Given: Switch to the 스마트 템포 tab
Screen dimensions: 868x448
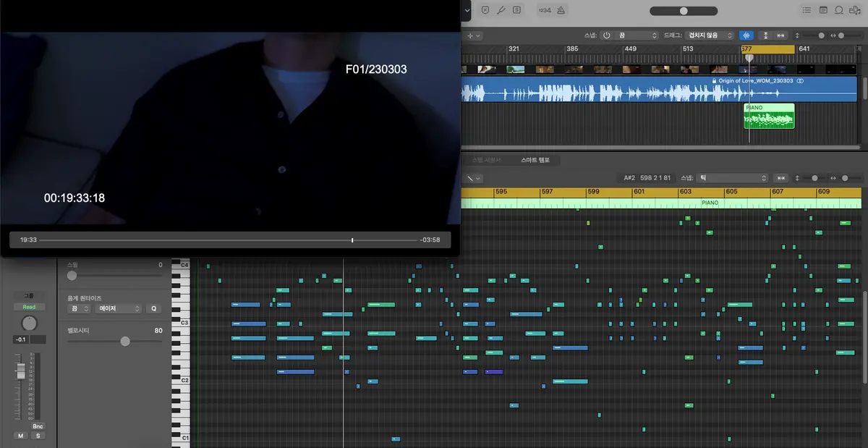Looking at the screenshot, I should tap(535, 159).
